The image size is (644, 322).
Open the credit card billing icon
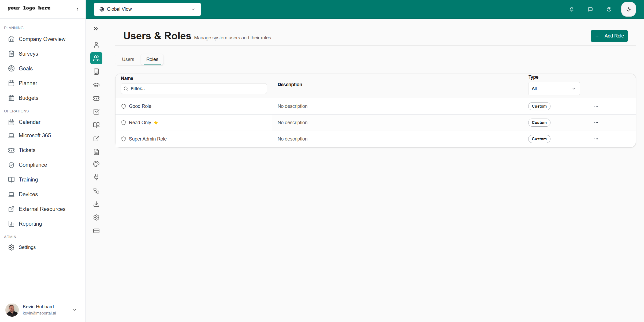pyautogui.click(x=96, y=231)
